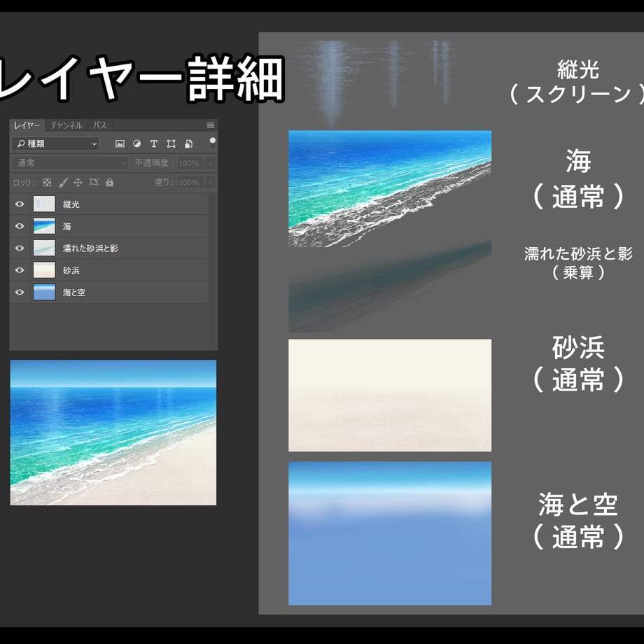This screenshot has width=644, height=644.
Task: Hide the 砂浜 layer eye icon
Action: click(20, 270)
